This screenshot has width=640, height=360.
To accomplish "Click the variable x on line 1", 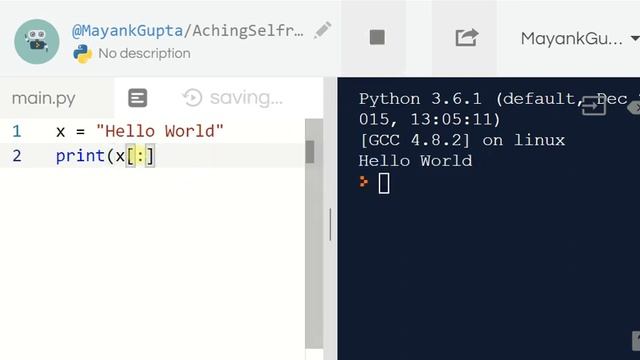I will 60,132.
